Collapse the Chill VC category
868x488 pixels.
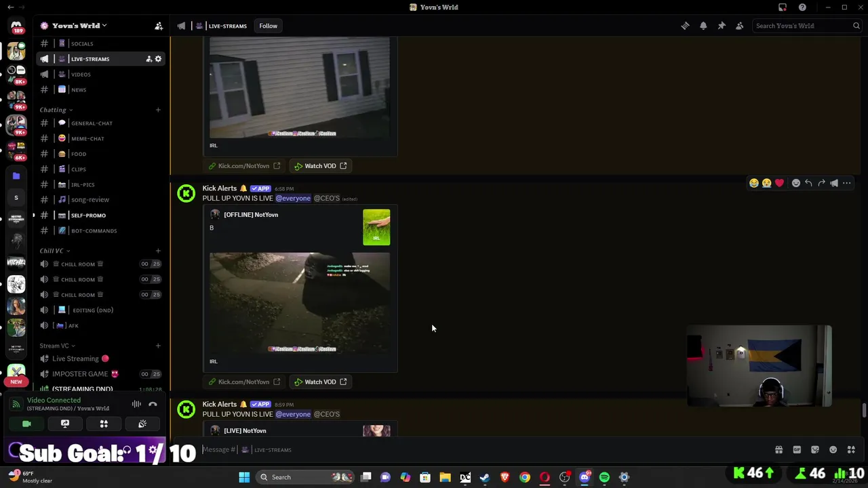click(54, 251)
